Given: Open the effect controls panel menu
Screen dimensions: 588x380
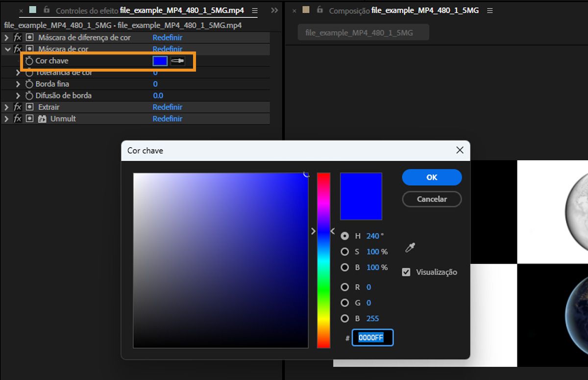Looking at the screenshot, I should tap(254, 10).
